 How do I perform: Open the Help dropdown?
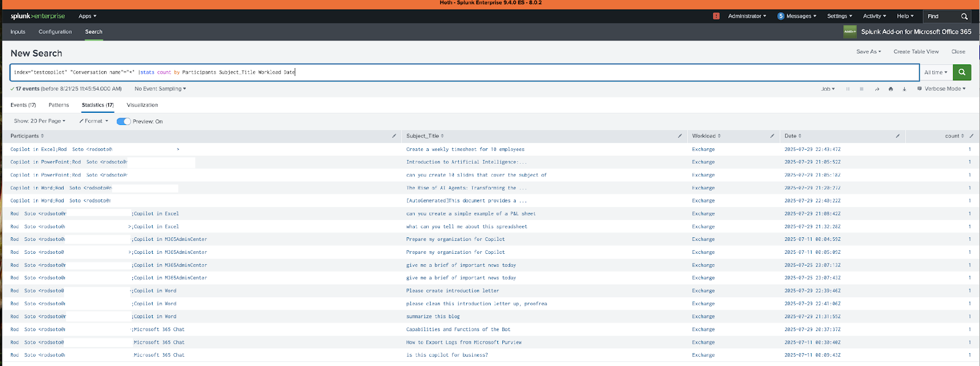[x=905, y=16]
